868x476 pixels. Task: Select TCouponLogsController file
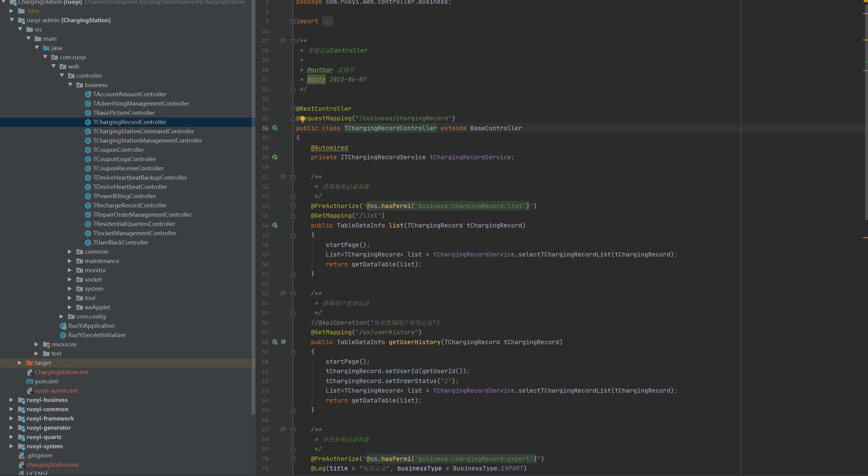pyautogui.click(x=125, y=159)
